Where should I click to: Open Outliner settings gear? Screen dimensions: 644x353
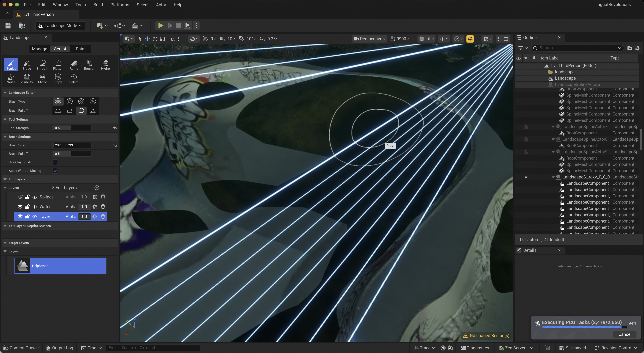(637, 48)
